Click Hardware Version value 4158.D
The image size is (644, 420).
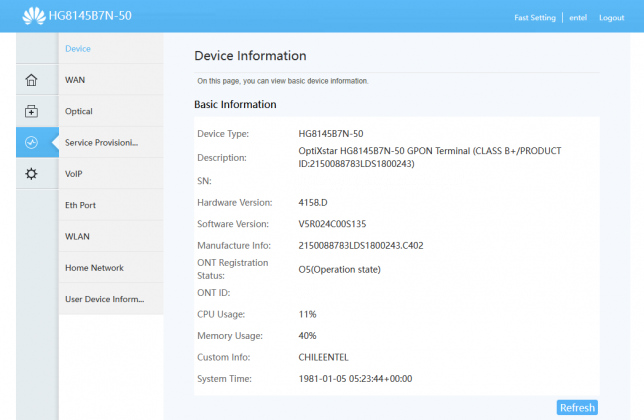pyautogui.click(x=313, y=202)
